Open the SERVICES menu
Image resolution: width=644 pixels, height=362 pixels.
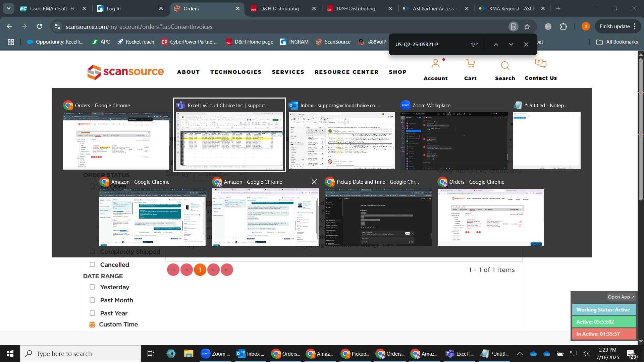288,72
